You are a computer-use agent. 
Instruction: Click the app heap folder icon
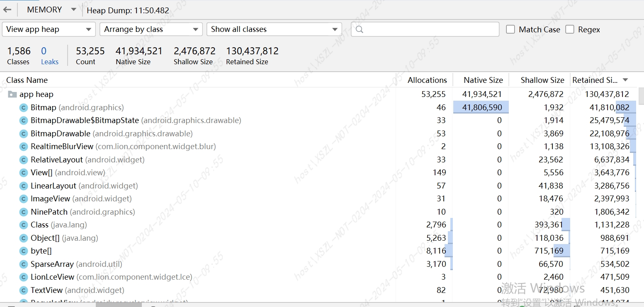[x=12, y=94]
